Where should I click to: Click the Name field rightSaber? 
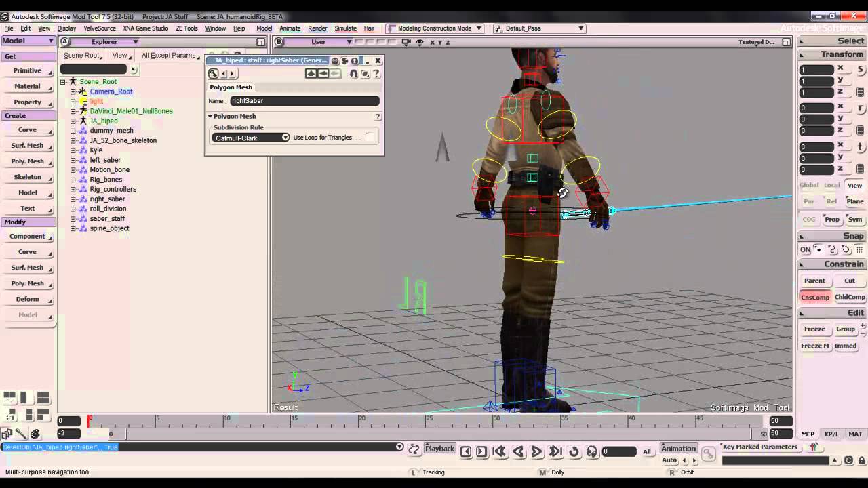tap(304, 100)
